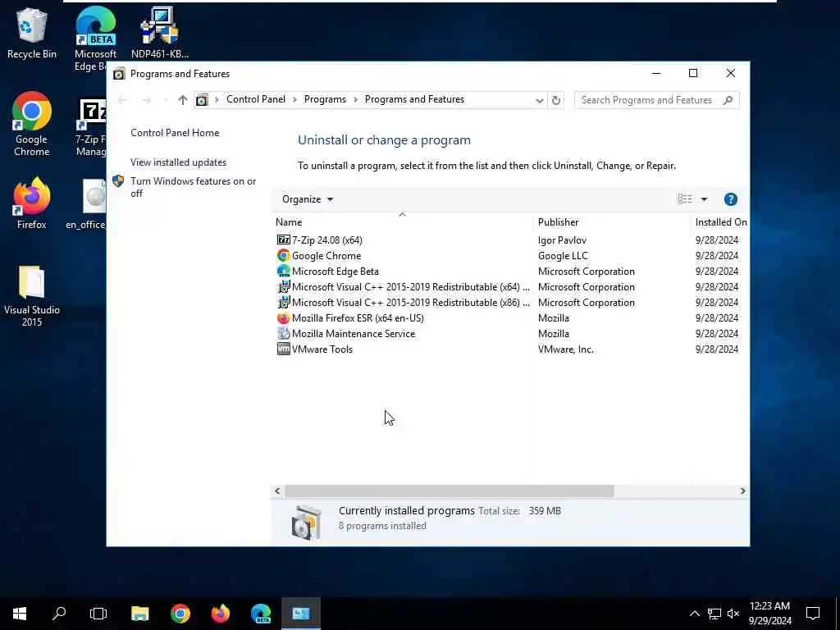Image resolution: width=840 pixels, height=630 pixels.
Task: Select the Microsoft Edge Beta desktop shortcut
Action: [x=95, y=38]
